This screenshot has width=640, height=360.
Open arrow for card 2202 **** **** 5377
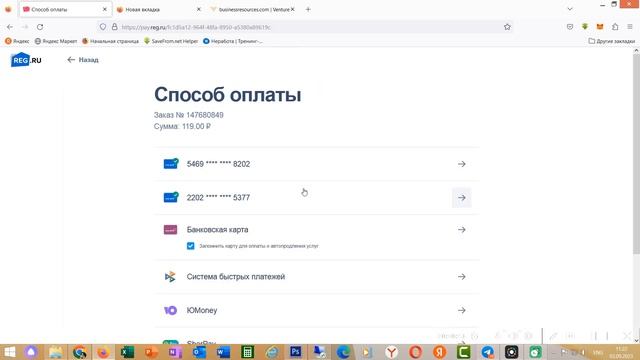tap(462, 198)
